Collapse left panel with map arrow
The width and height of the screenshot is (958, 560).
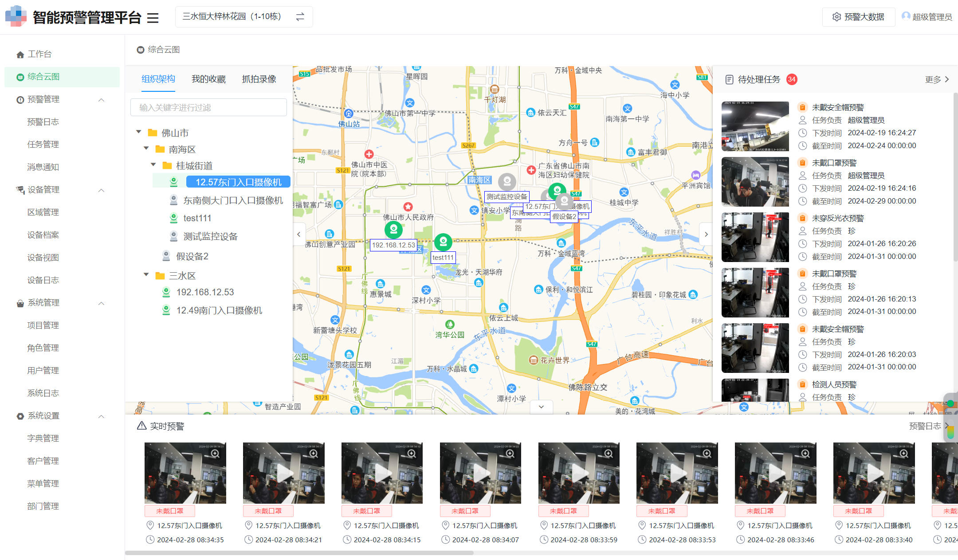[x=299, y=234]
